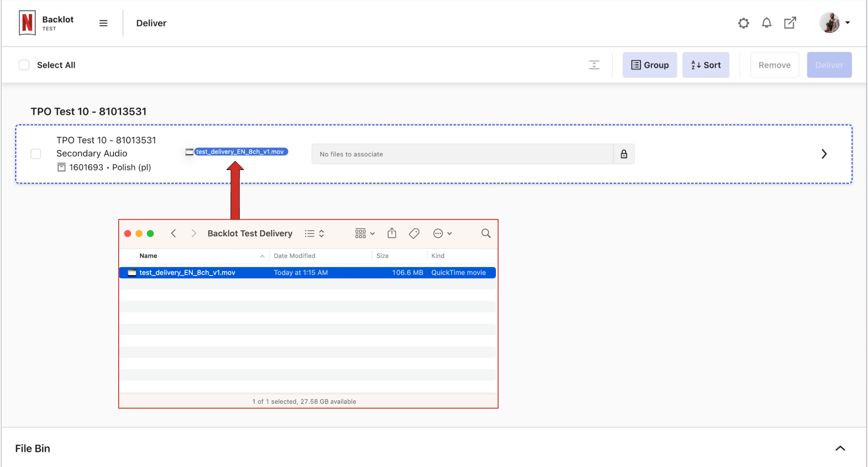Sort Finder list by Name column
Image resolution: width=868 pixels, height=467 pixels.
coord(148,256)
